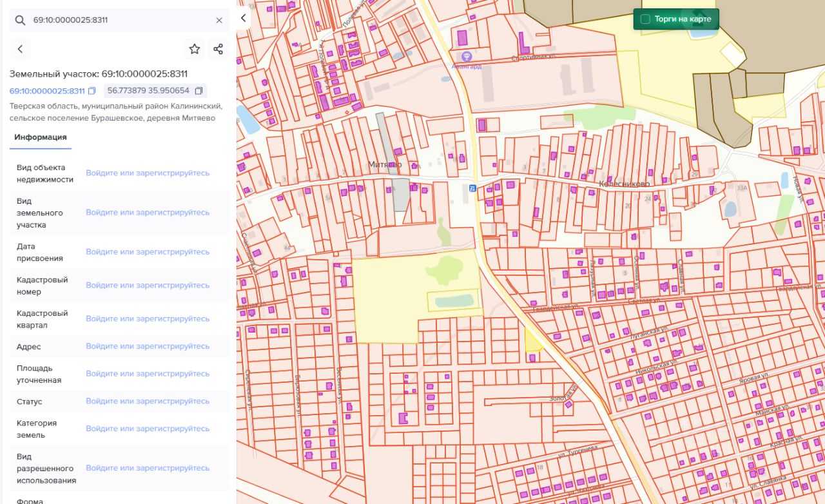
Task: Copy the cadastral number 69:10:0000025:8311
Action: pyautogui.click(x=92, y=91)
